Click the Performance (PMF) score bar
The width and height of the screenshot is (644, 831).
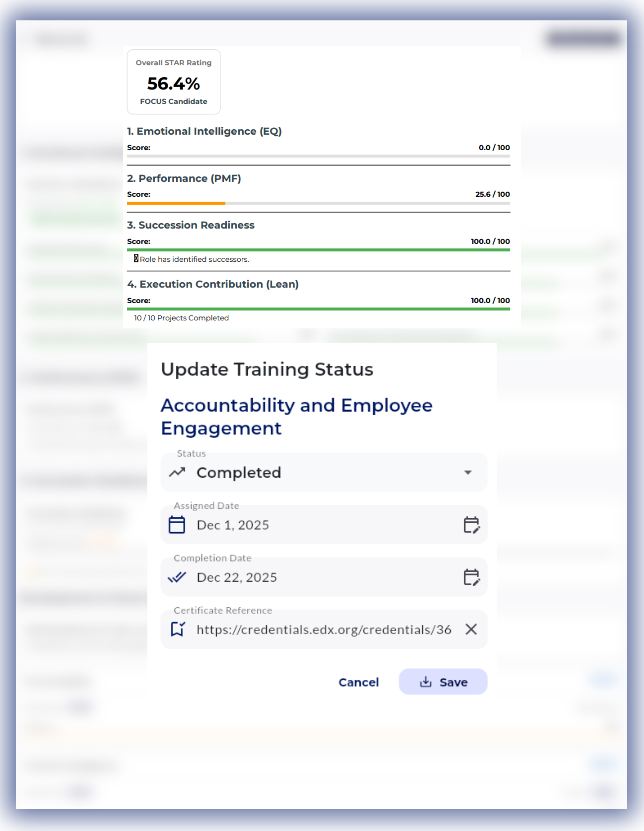[x=318, y=203]
